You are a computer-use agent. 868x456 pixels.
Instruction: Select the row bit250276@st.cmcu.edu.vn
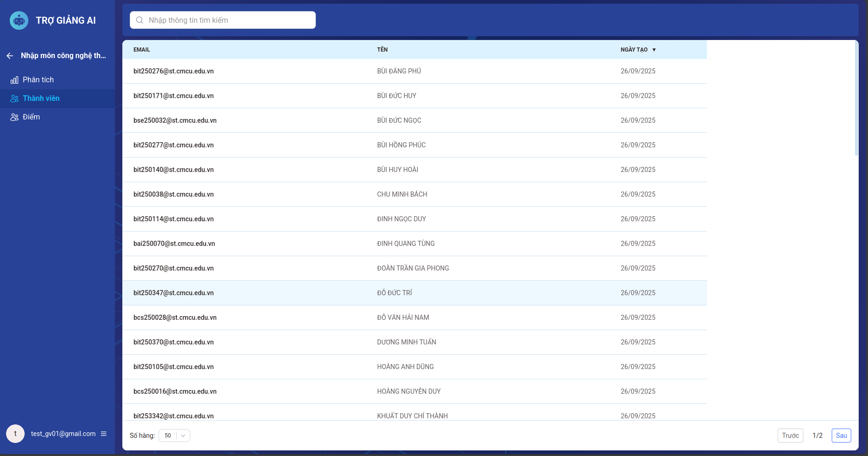(x=174, y=71)
